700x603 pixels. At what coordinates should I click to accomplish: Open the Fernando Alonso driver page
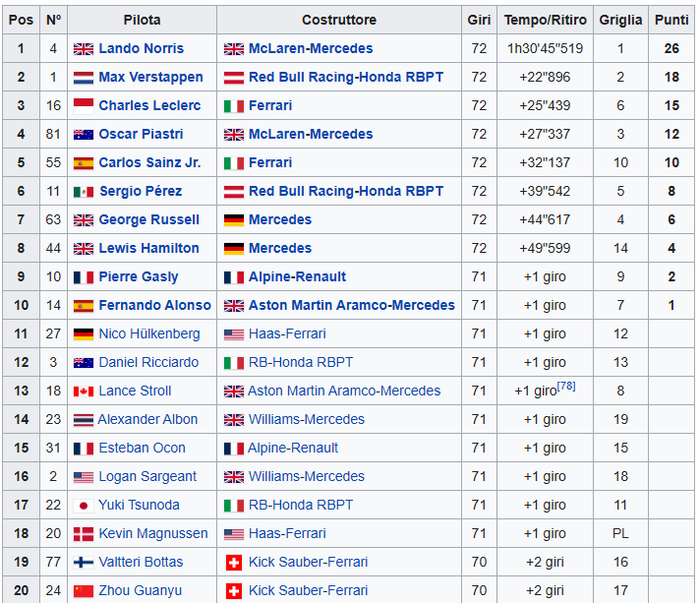click(x=155, y=305)
